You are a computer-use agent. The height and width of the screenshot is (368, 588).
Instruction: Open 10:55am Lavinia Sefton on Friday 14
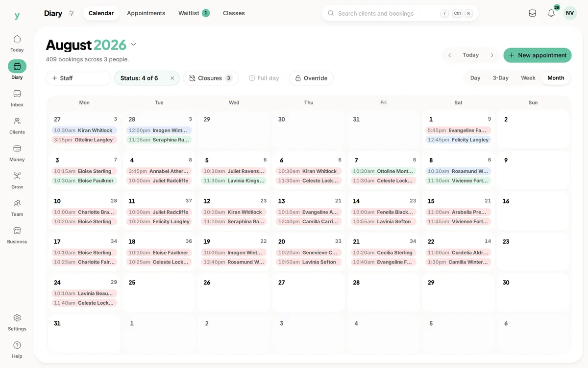coord(383,221)
